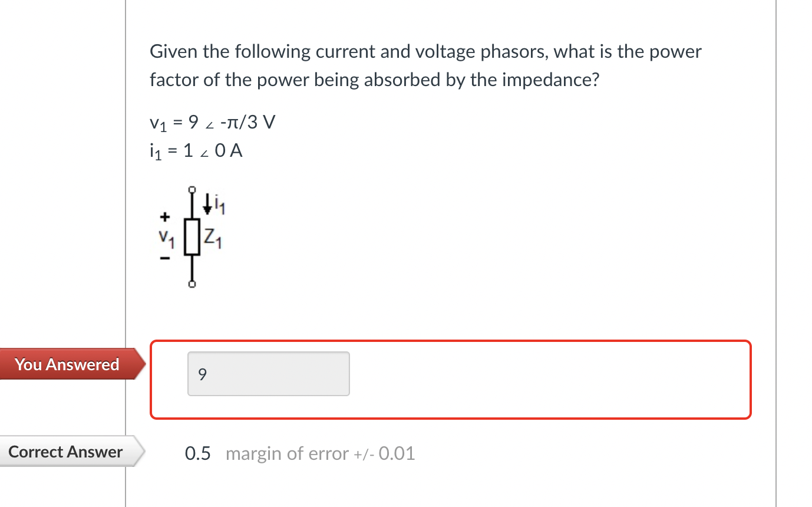Image resolution: width=812 pixels, height=507 pixels.
Task: Select the question text about power factor
Action: 424,65
